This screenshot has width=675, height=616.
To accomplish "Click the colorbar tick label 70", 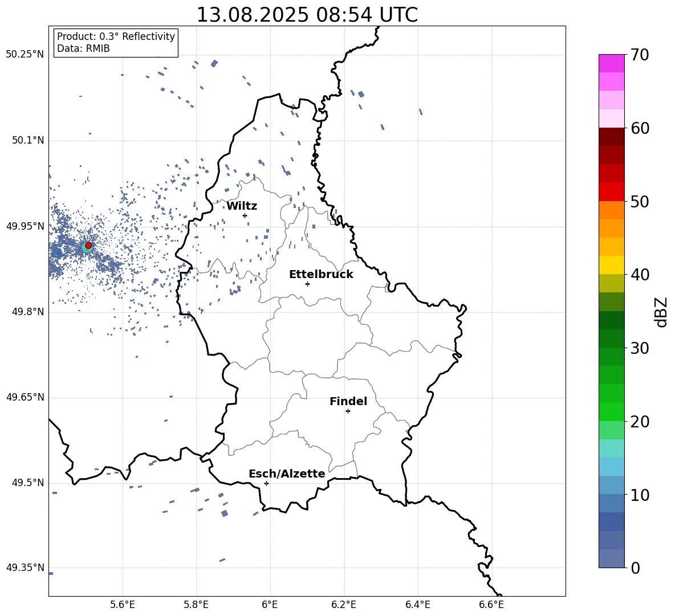I will pyautogui.click(x=640, y=55).
